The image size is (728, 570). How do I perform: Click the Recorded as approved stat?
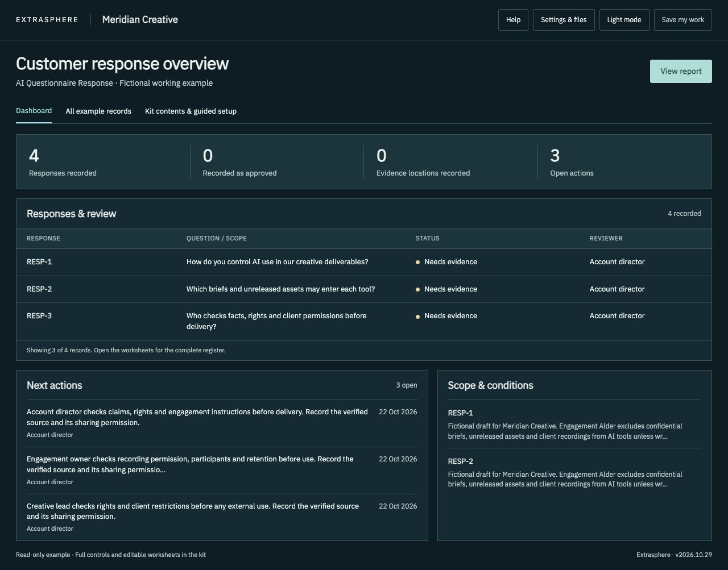(277, 162)
